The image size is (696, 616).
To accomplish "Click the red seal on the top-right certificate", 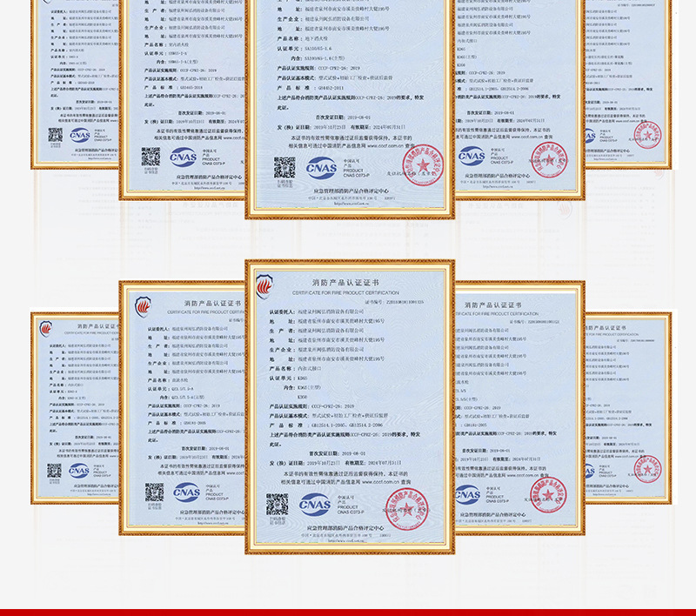I will click(x=645, y=134).
